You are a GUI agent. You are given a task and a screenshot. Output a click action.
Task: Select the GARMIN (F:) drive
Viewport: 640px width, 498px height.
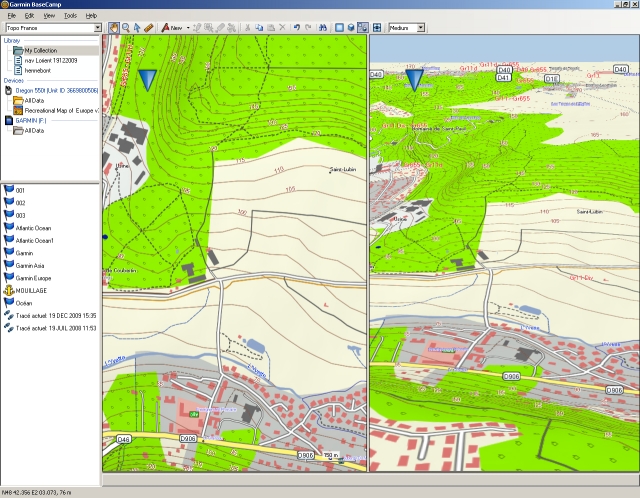(31, 120)
